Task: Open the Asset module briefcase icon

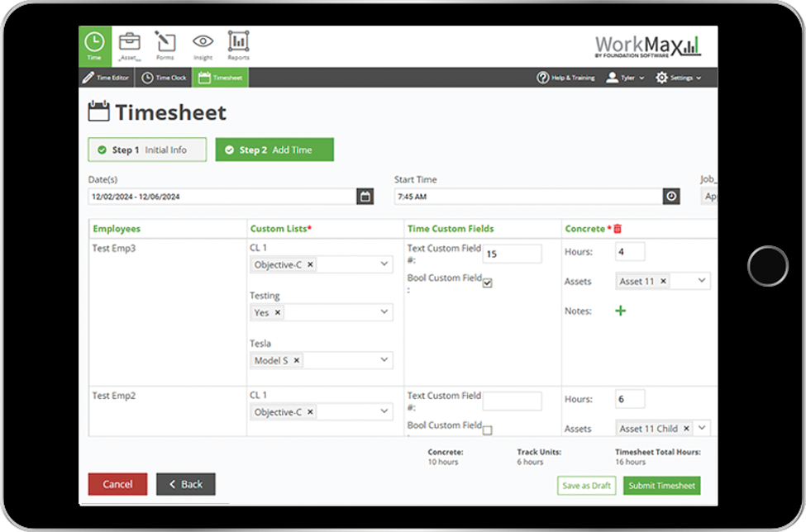Action: 130,45
